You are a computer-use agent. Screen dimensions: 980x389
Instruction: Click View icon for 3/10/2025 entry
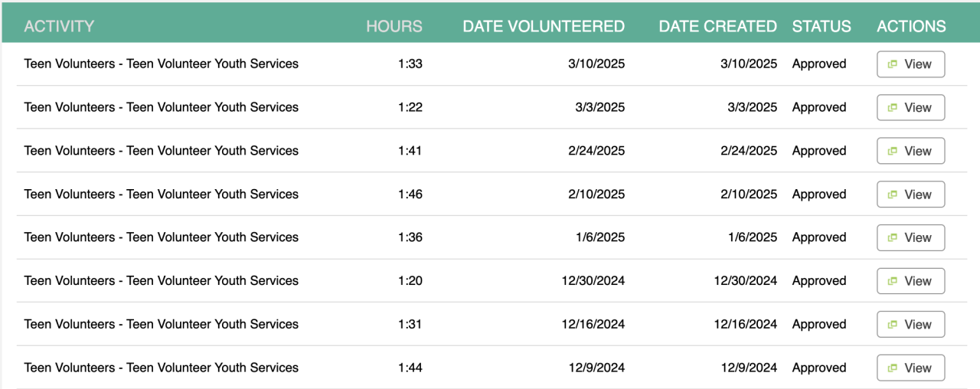pos(892,64)
